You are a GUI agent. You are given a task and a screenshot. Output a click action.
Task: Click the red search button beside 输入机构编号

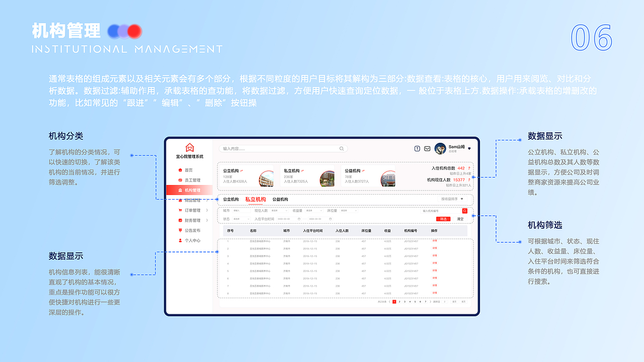(x=465, y=211)
